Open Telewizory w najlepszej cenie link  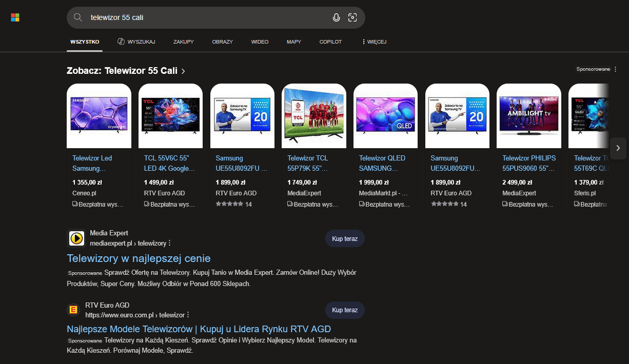click(x=139, y=258)
